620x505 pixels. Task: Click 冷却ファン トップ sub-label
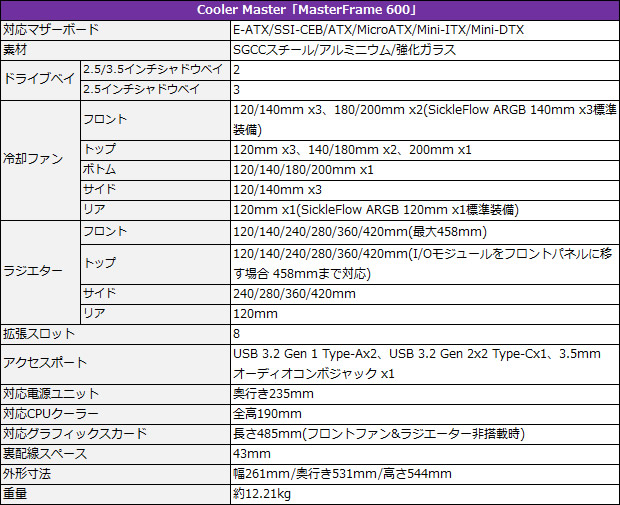155,150
